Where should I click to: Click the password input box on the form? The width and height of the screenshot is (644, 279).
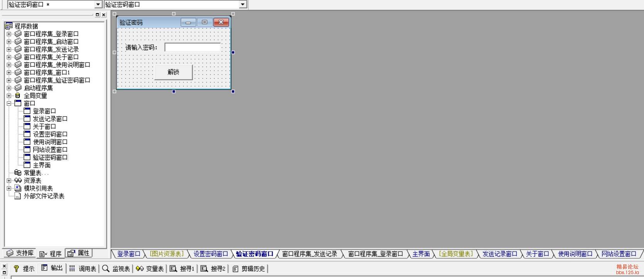[x=192, y=47]
